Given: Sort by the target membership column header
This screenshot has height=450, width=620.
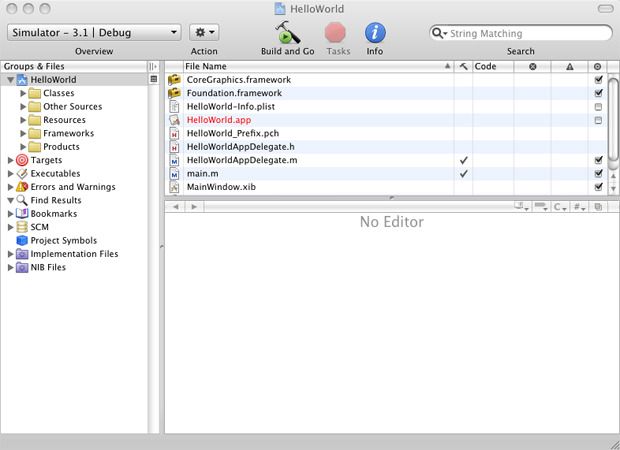Looking at the screenshot, I should 597,66.
